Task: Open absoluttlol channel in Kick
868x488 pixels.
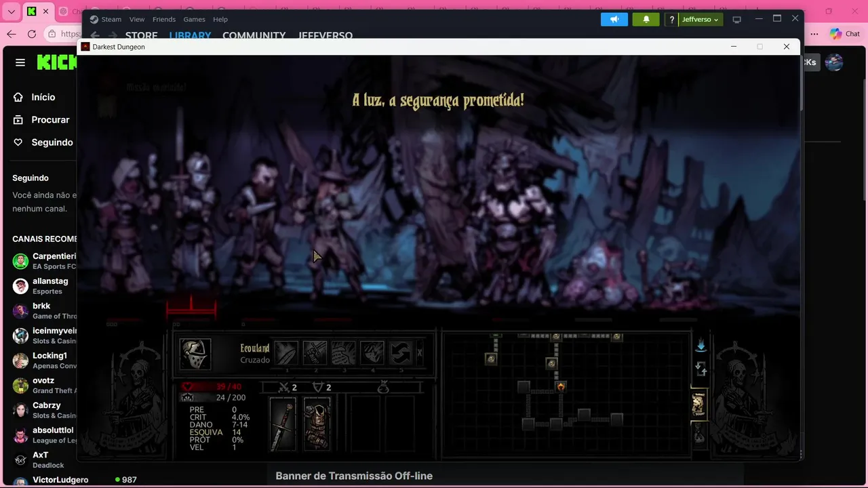Action: [x=44, y=435]
